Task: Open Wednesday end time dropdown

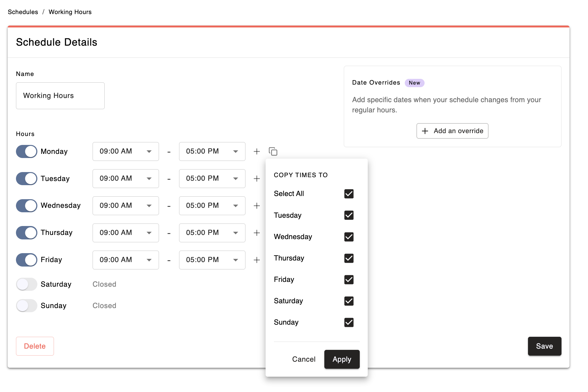Action: tap(212, 206)
